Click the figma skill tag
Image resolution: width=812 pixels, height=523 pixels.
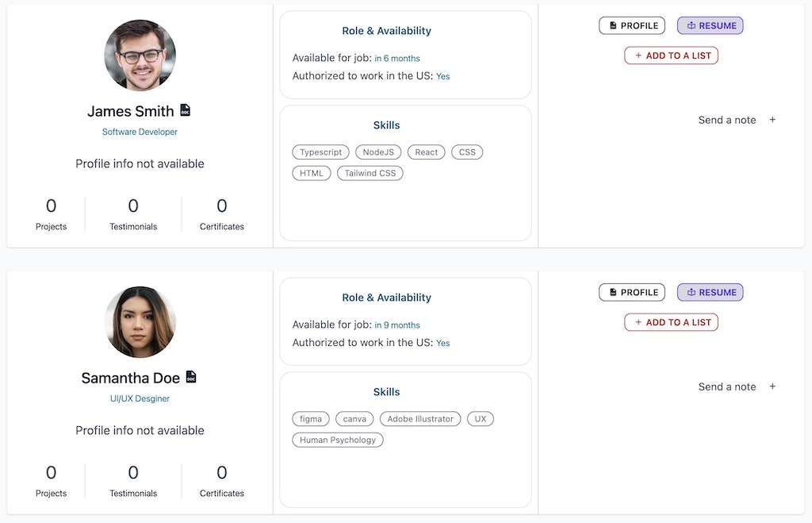pos(311,419)
